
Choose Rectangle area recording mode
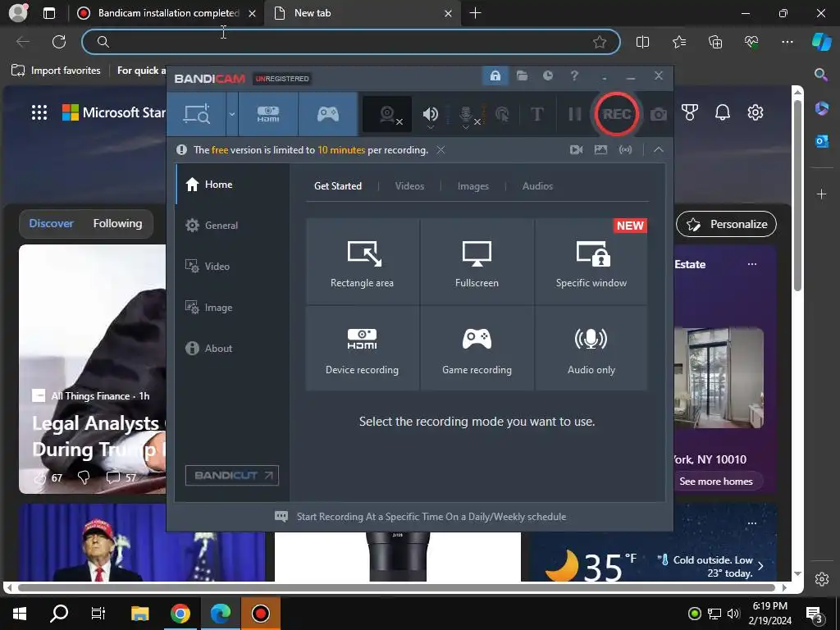[x=362, y=262]
